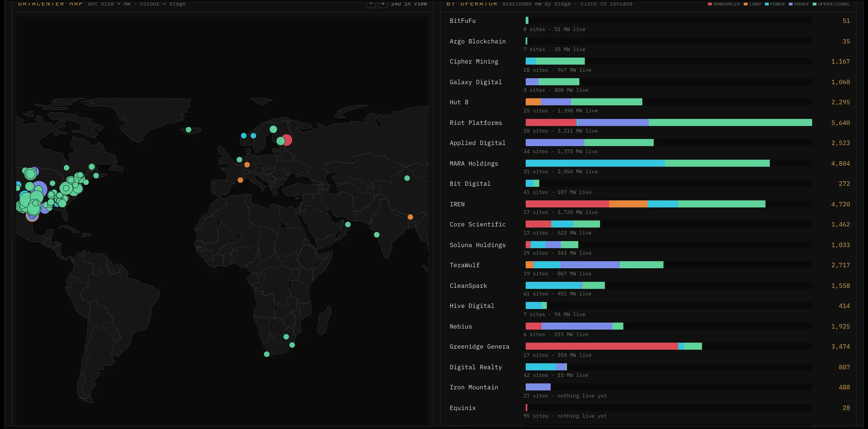Screen dimensions: 868x429
Task: Click the red announced segment of Greenidge Genera's bar
Action: (x=602, y=346)
